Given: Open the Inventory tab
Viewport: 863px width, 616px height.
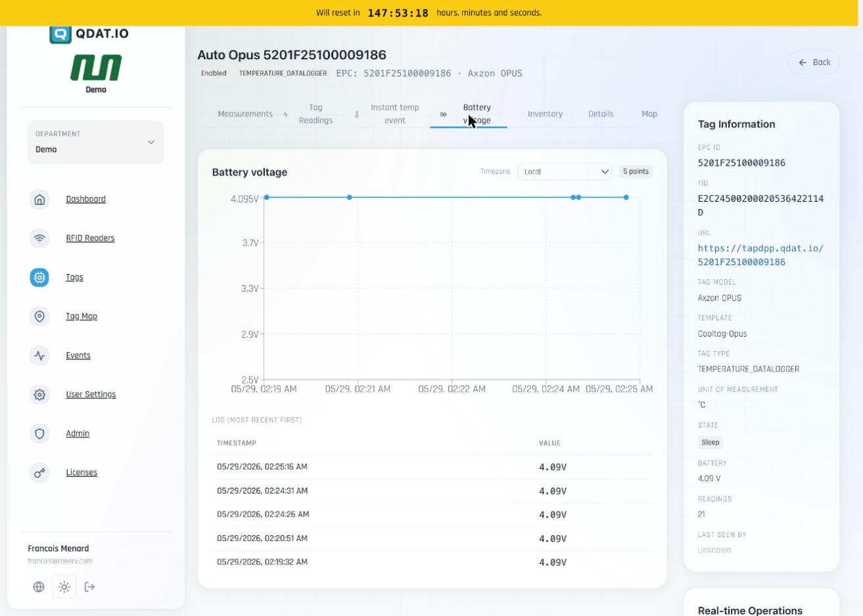Looking at the screenshot, I should click(x=545, y=114).
